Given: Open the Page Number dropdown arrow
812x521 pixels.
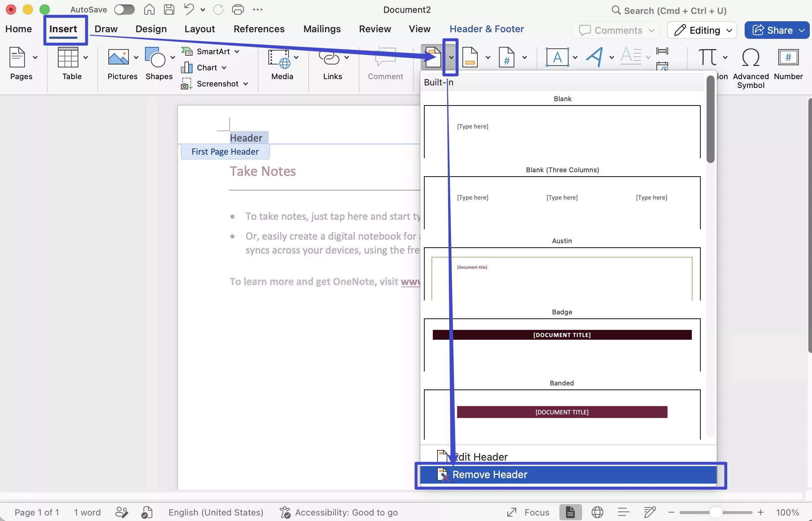Looking at the screenshot, I should coord(524,58).
